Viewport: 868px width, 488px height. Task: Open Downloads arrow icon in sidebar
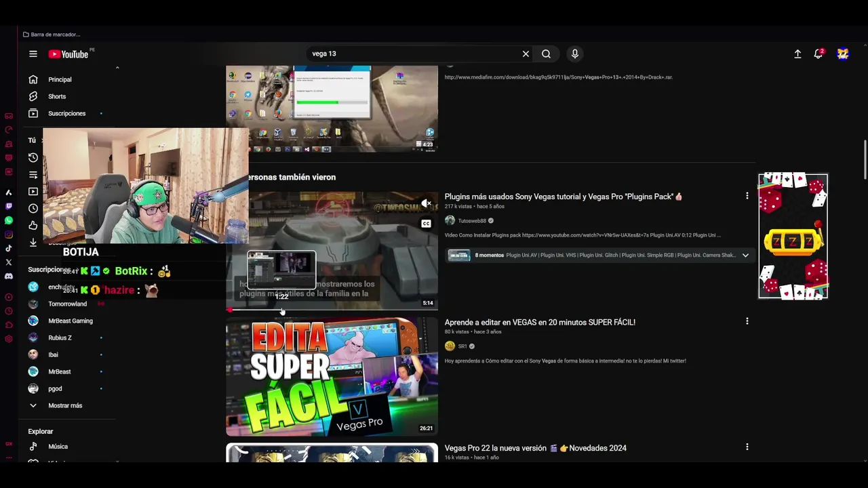pos(33,242)
